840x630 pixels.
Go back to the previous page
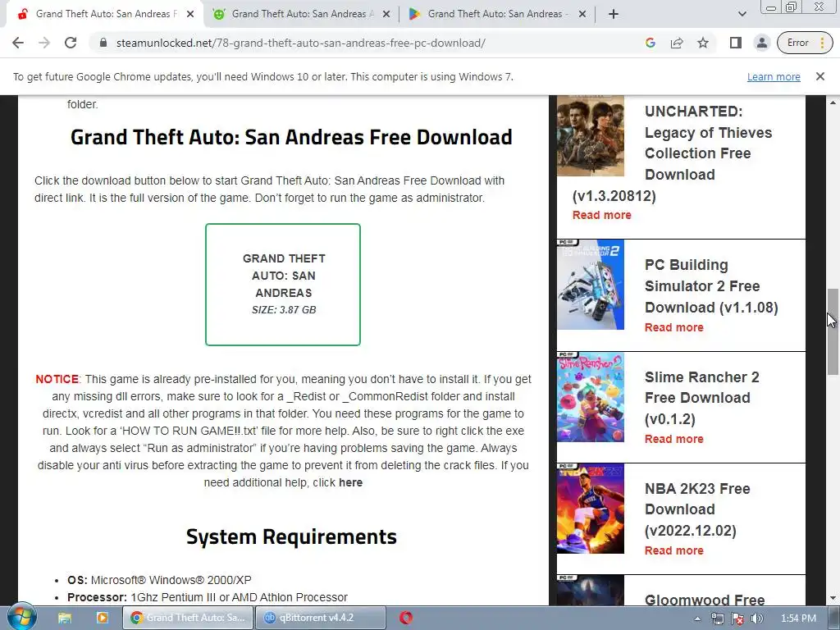tap(18, 43)
